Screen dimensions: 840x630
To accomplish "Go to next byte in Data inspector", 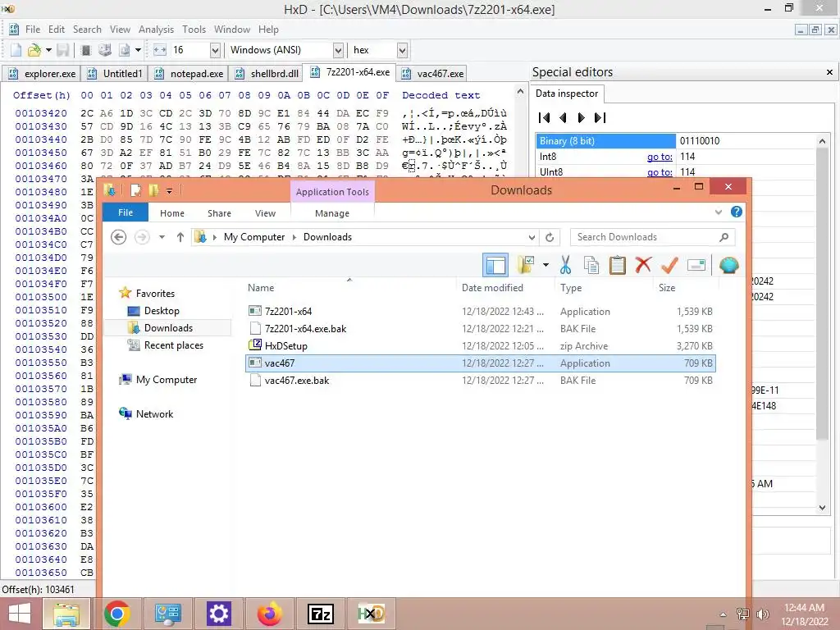I will pos(582,118).
